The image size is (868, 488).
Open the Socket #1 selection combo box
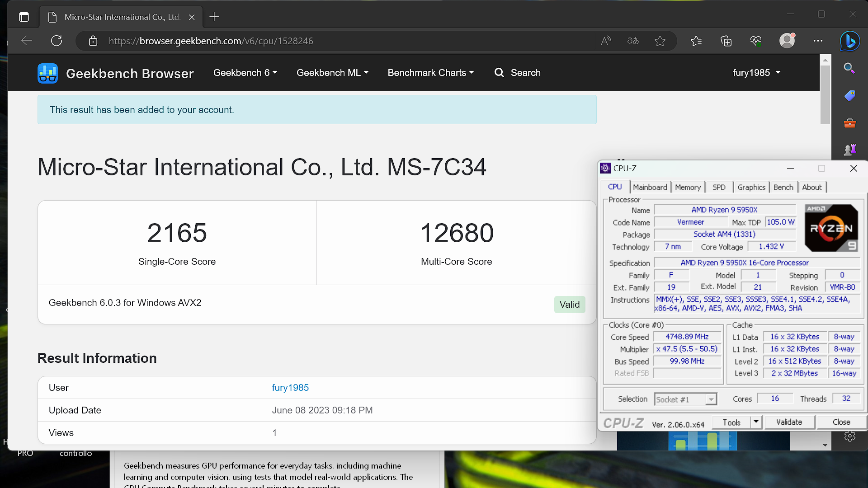pos(685,399)
